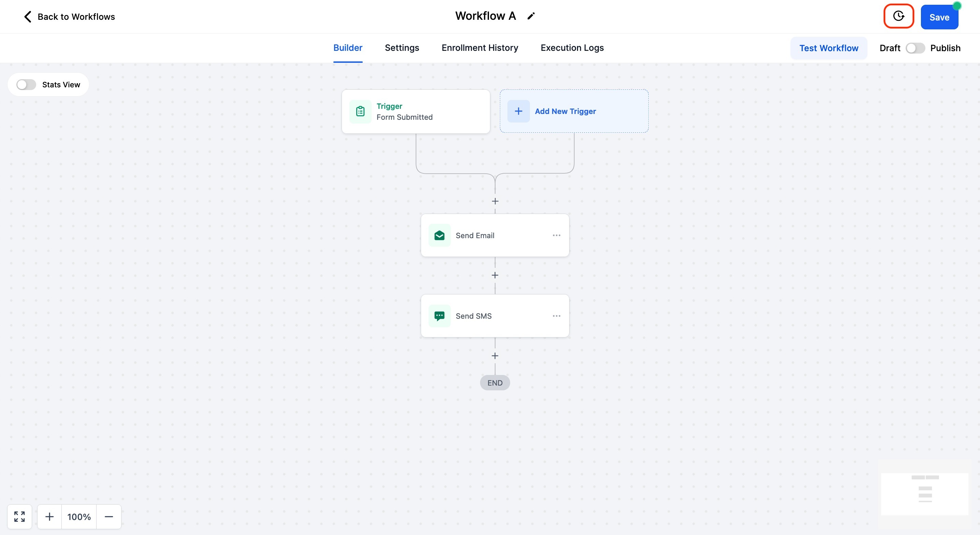Click the Form Submitted trigger clipboard icon
Image resolution: width=980 pixels, height=535 pixels.
pos(360,112)
